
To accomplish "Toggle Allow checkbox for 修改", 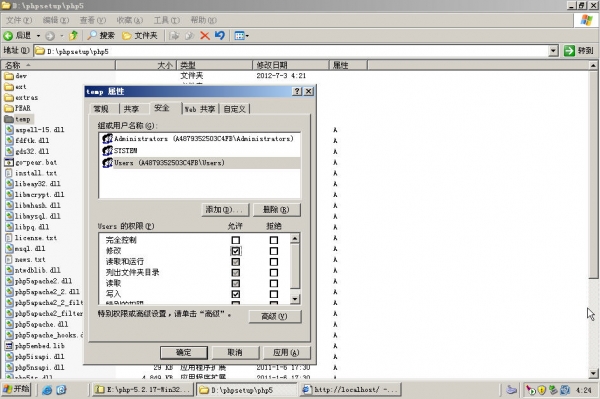I will [x=236, y=251].
